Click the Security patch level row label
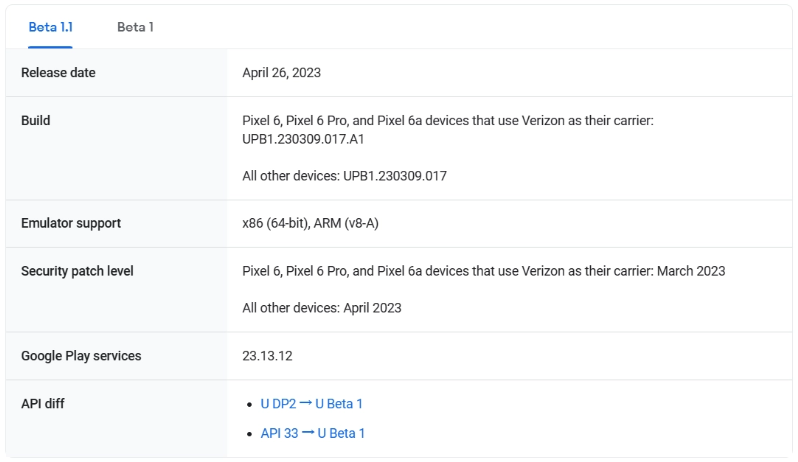 77,271
